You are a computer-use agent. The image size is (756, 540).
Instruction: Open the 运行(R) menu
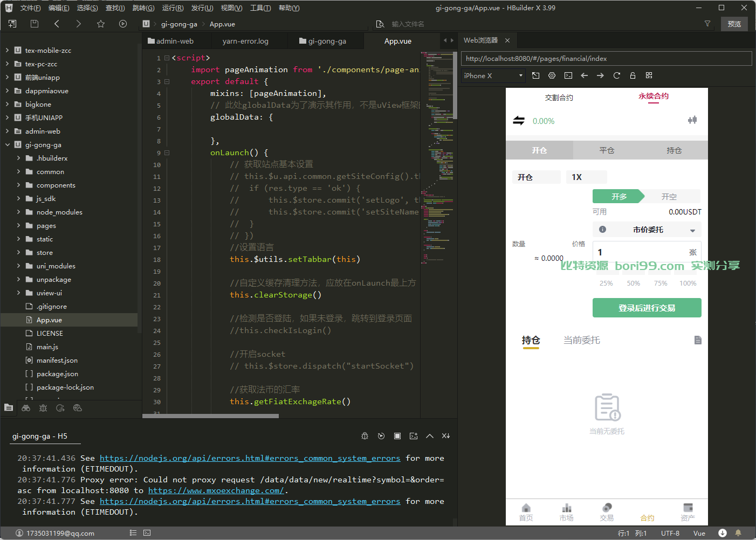point(173,8)
